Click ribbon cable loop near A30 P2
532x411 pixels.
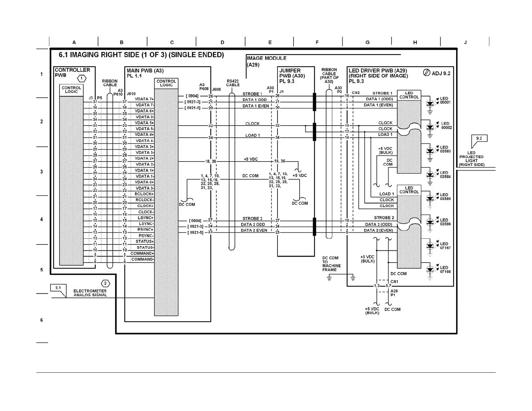[329, 164]
